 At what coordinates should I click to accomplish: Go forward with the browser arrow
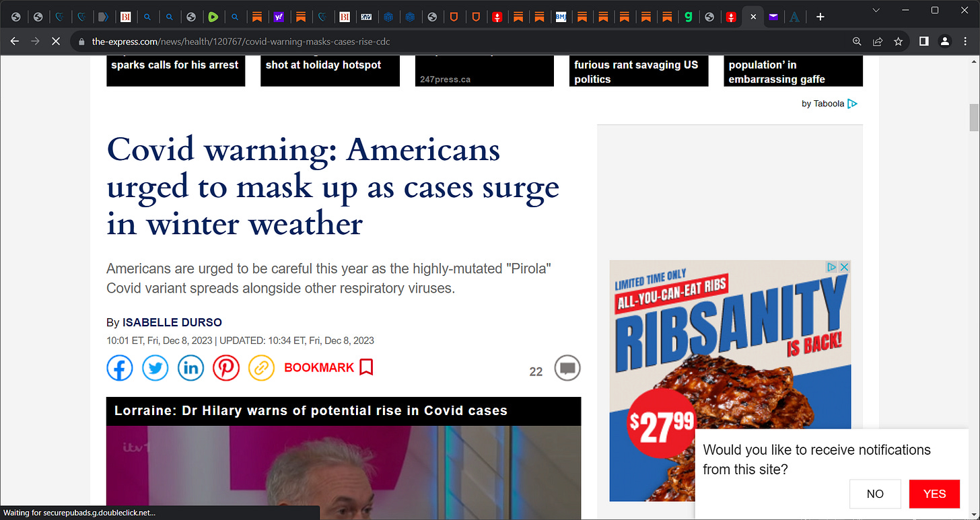[35, 42]
